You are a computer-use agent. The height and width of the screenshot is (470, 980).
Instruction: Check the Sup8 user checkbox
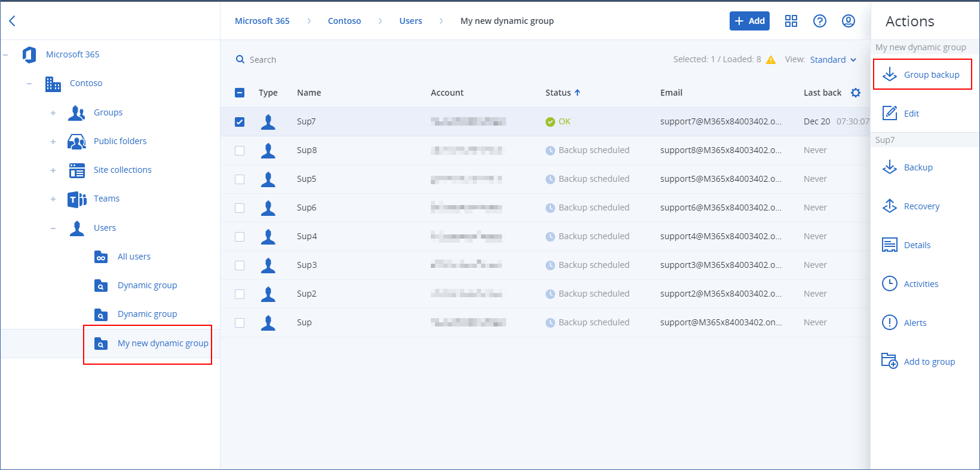tap(240, 151)
